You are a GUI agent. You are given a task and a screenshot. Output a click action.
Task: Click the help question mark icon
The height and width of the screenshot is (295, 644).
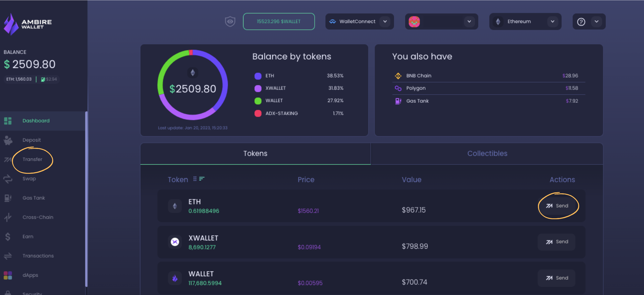click(x=581, y=22)
